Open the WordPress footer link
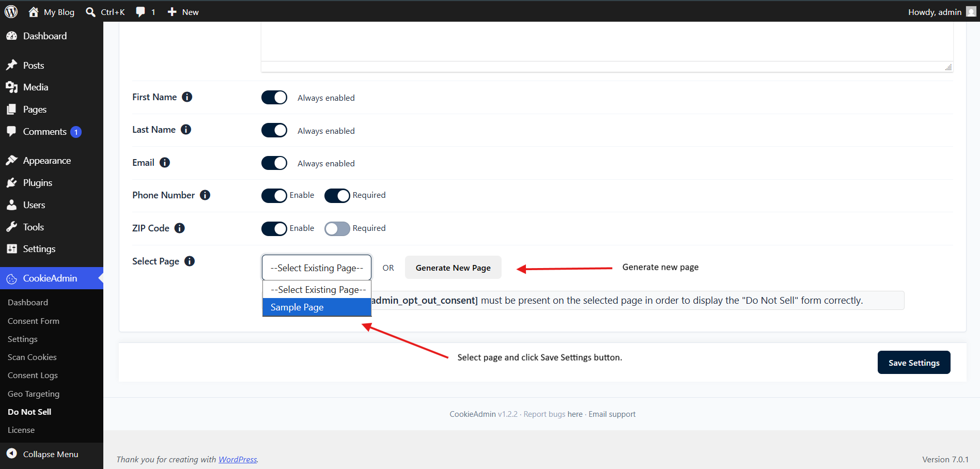The width and height of the screenshot is (980, 469). tap(238, 459)
